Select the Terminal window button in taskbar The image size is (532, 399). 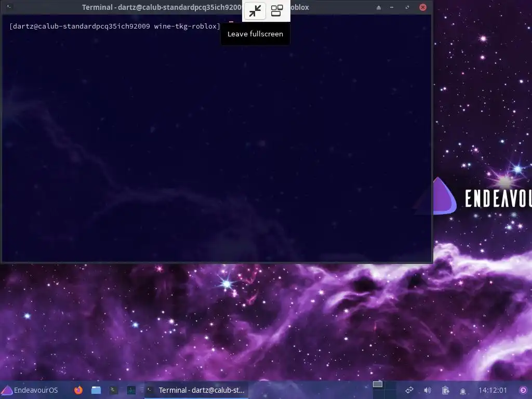(196, 390)
